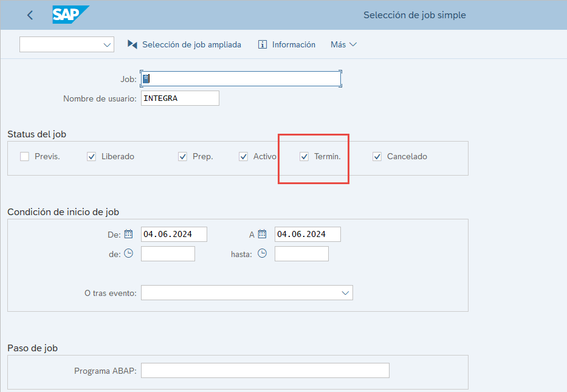Click the double-flag icon for Selección de job ampliada
The height and width of the screenshot is (392, 567).
point(131,44)
